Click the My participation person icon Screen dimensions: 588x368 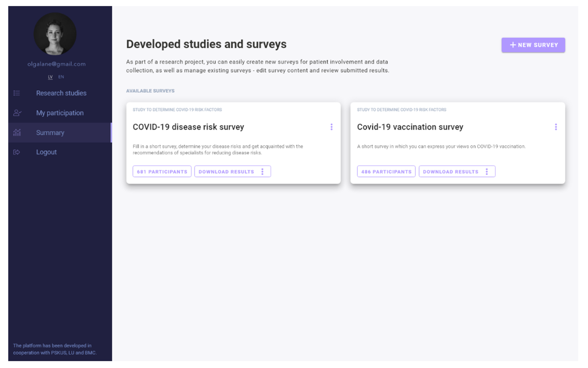pyautogui.click(x=17, y=113)
